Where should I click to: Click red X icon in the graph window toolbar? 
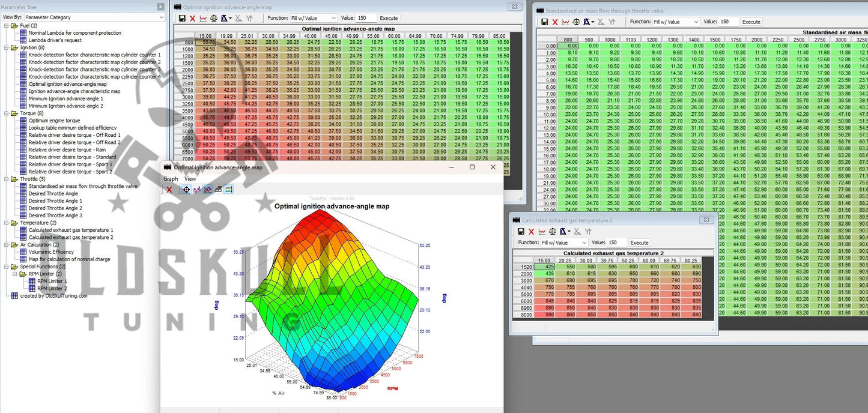pos(169,190)
